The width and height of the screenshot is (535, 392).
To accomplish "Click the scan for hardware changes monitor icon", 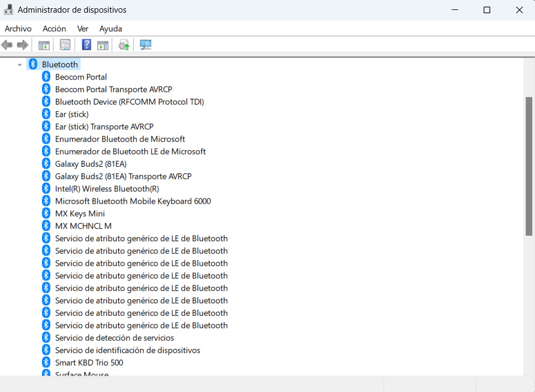I will coord(146,45).
